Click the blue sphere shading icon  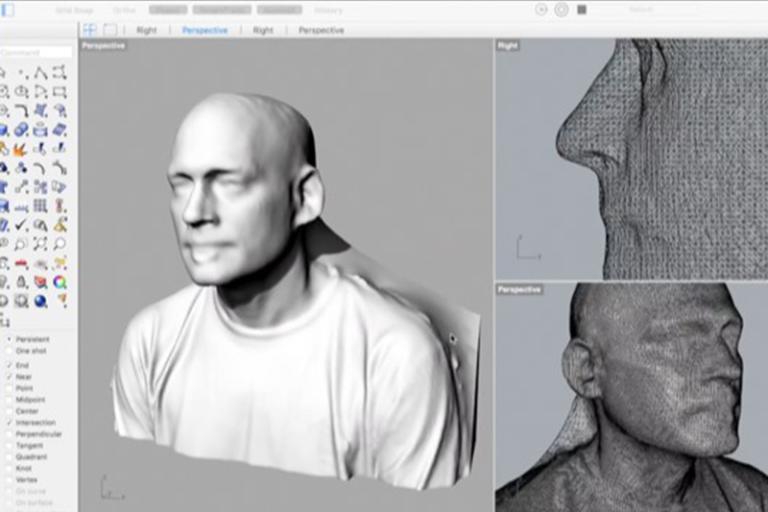41,301
